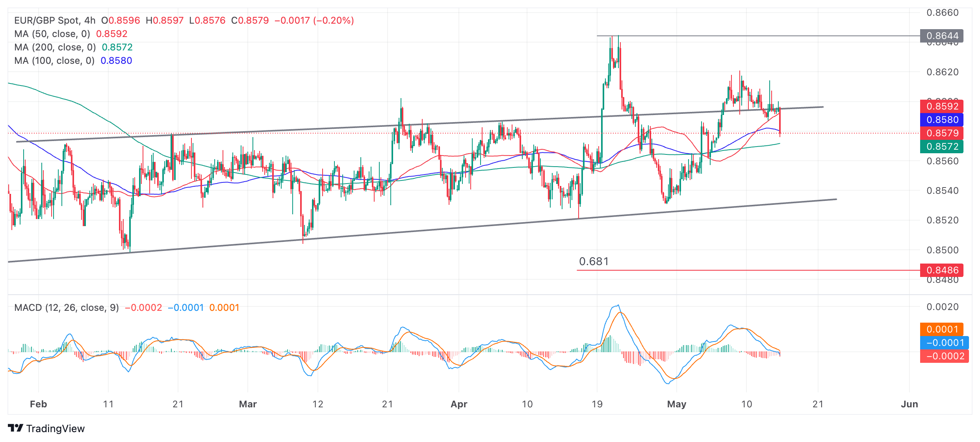Viewport: 980px width, 442px height.
Task: Click the TradingView brand text link
Action: tap(55, 429)
